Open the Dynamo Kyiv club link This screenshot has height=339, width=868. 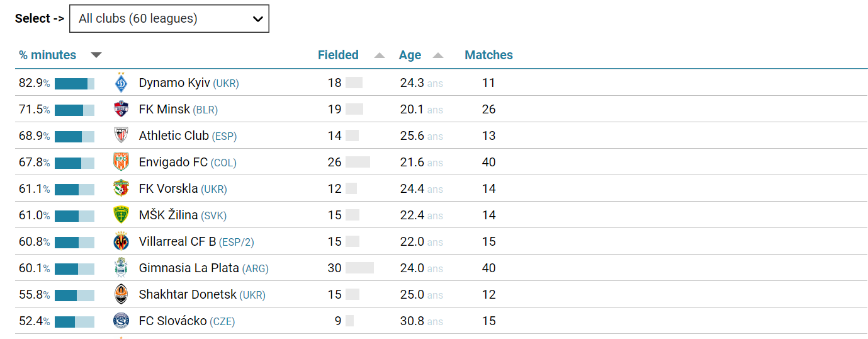tap(174, 83)
